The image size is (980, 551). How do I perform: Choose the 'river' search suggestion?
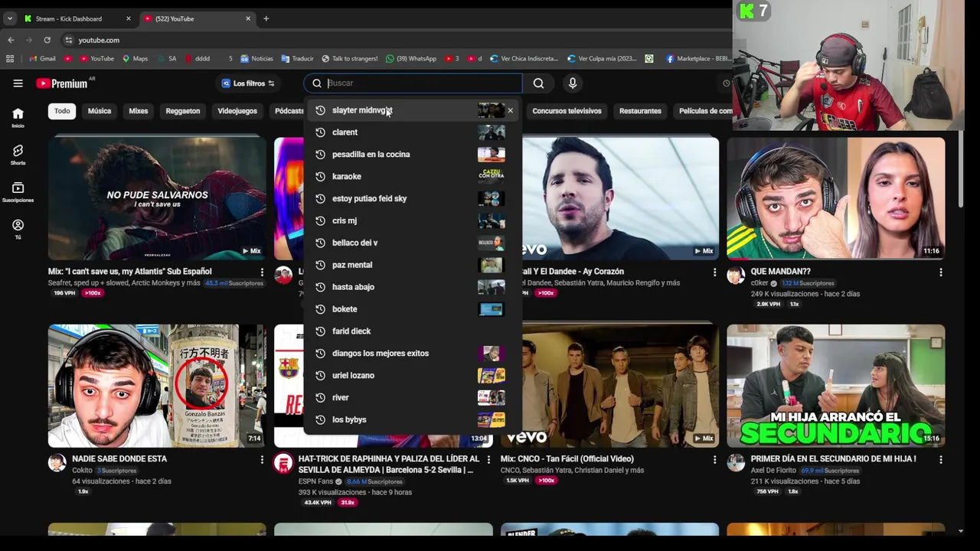413,398
